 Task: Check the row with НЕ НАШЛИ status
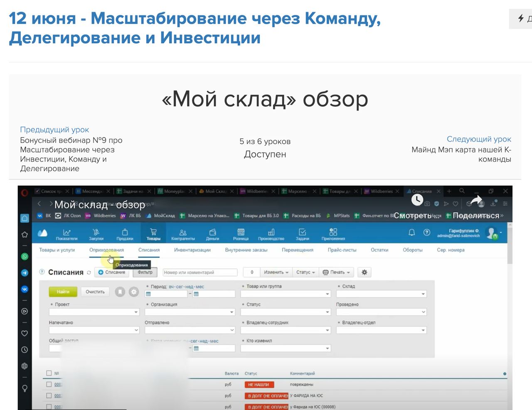point(49,385)
